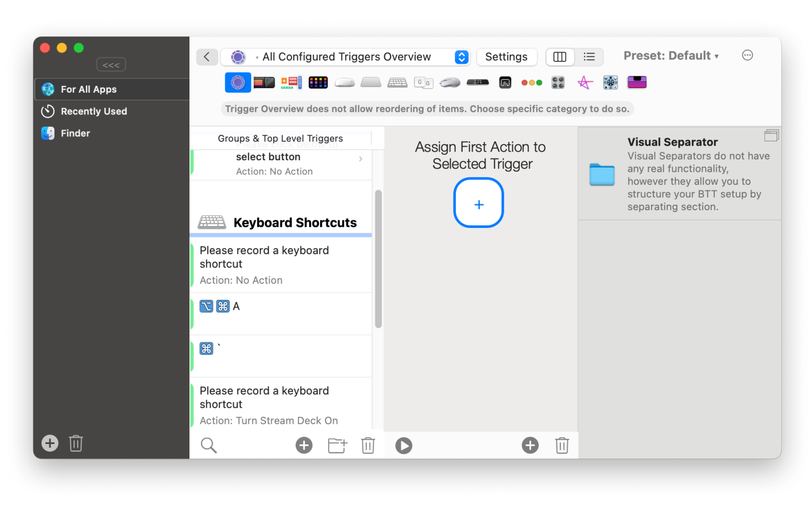Open the Siri Remote triggers section
Viewport: 812px width, 507px height.
[x=478, y=82]
